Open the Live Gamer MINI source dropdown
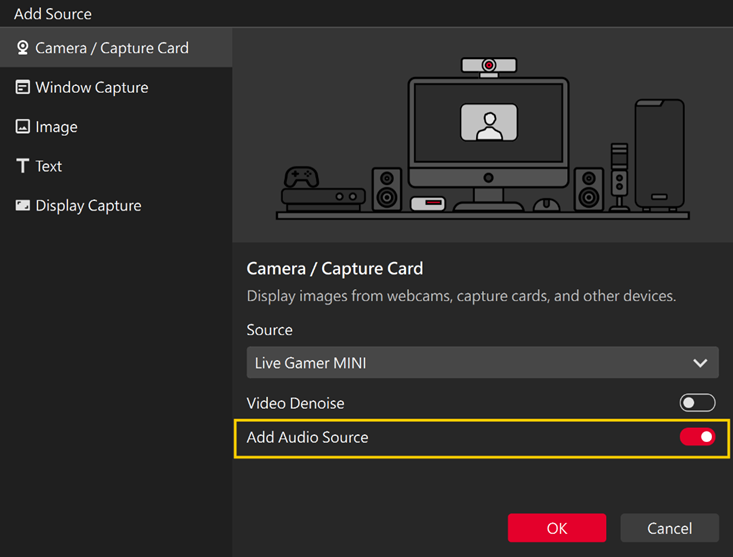Viewport: 733px width, 557px height. pyautogui.click(x=482, y=363)
